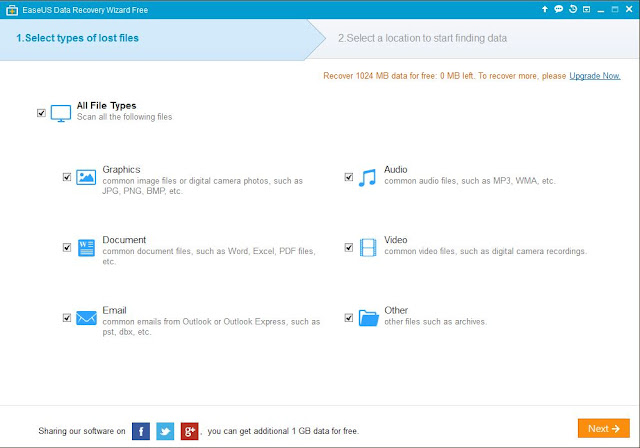Click the orange Next button

[x=604, y=428]
